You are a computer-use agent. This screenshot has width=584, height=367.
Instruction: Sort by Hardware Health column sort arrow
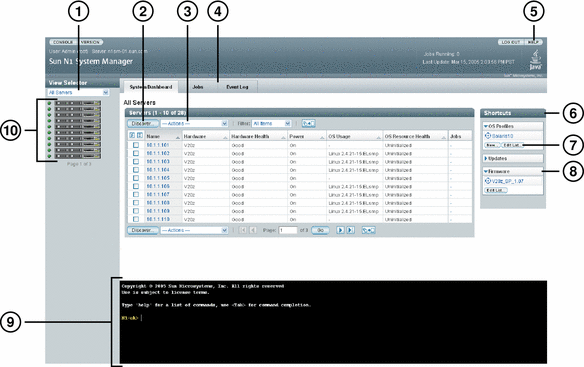pyautogui.click(x=283, y=138)
